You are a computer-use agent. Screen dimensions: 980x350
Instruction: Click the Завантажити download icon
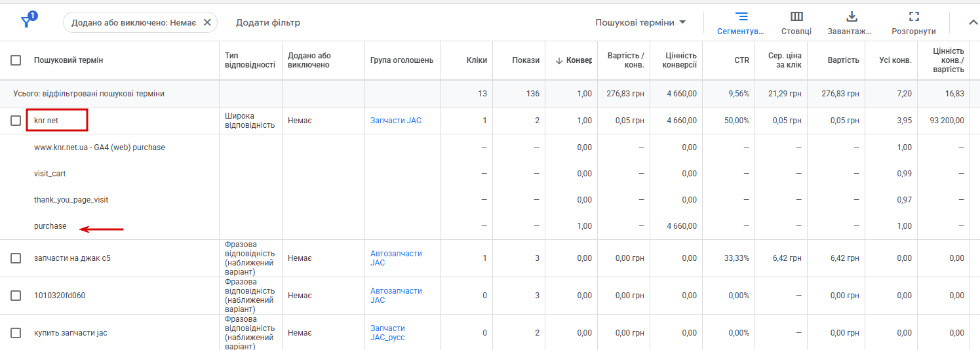tap(852, 16)
